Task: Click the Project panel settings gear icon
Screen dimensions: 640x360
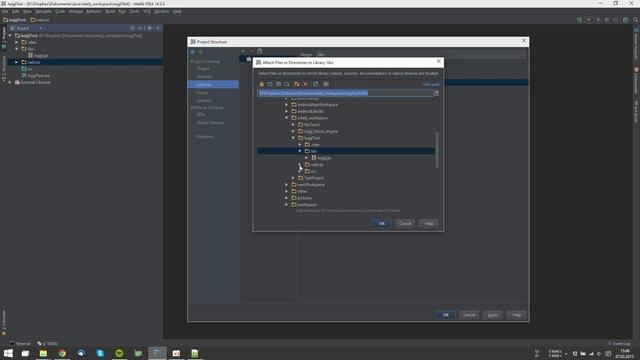Action: (149, 28)
